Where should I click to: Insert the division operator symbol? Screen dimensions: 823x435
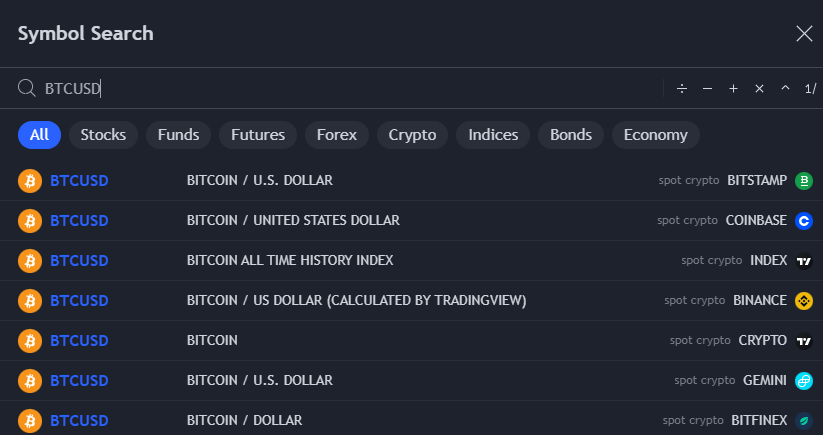[x=682, y=89]
